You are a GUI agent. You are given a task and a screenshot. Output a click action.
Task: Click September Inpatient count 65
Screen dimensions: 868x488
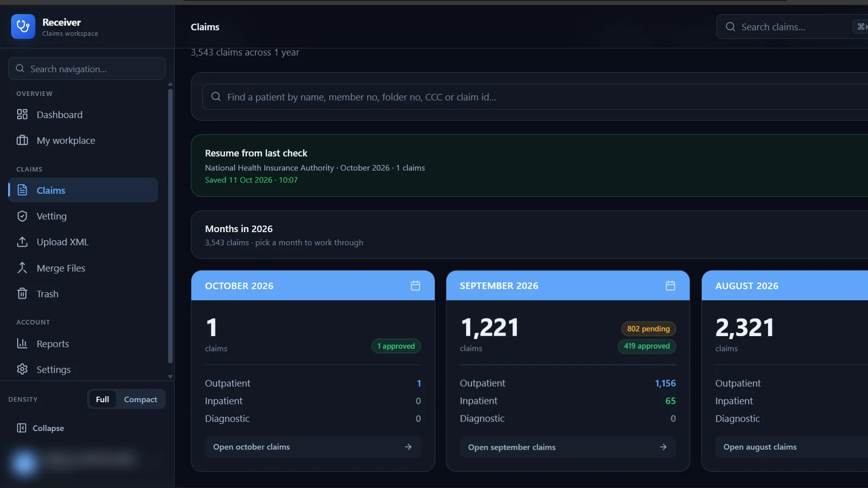point(671,401)
